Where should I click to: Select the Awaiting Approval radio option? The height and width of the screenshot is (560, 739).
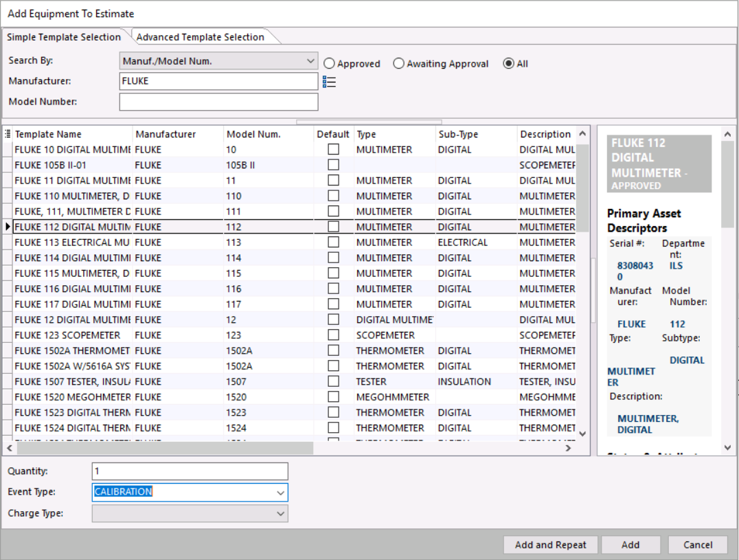[x=399, y=64]
